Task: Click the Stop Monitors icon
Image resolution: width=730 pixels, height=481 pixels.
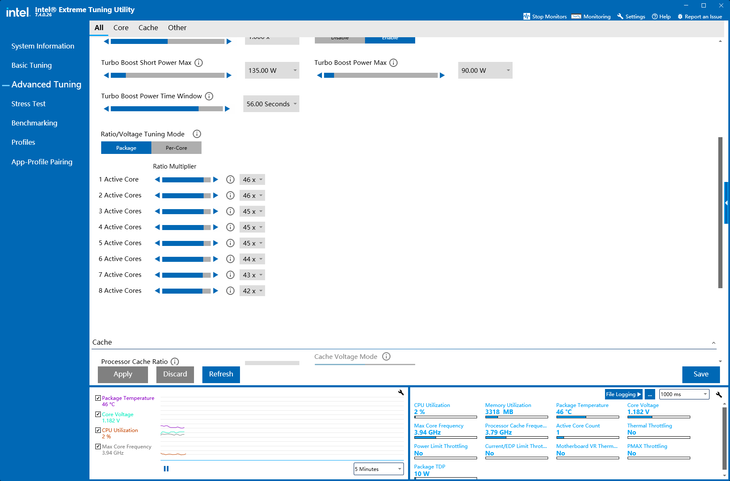Action: click(527, 16)
